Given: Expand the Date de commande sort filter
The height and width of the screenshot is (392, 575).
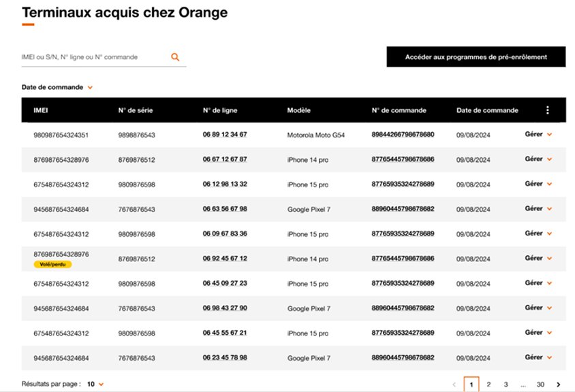Looking at the screenshot, I should point(57,88).
